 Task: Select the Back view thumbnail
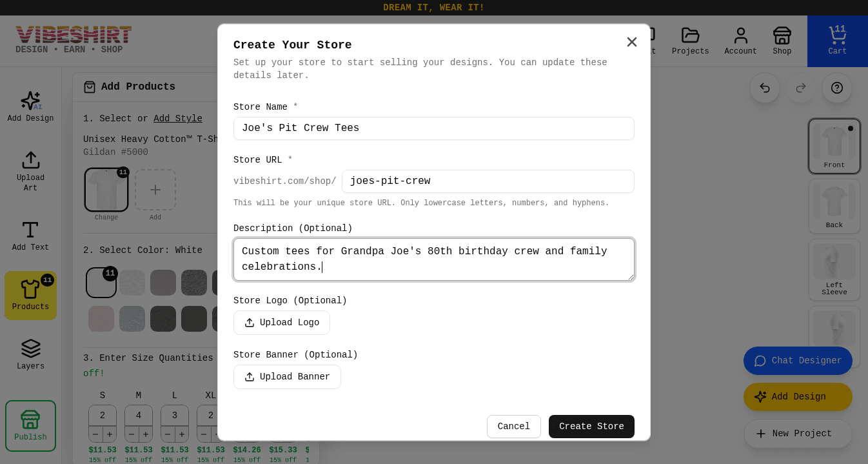coord(834,206)
